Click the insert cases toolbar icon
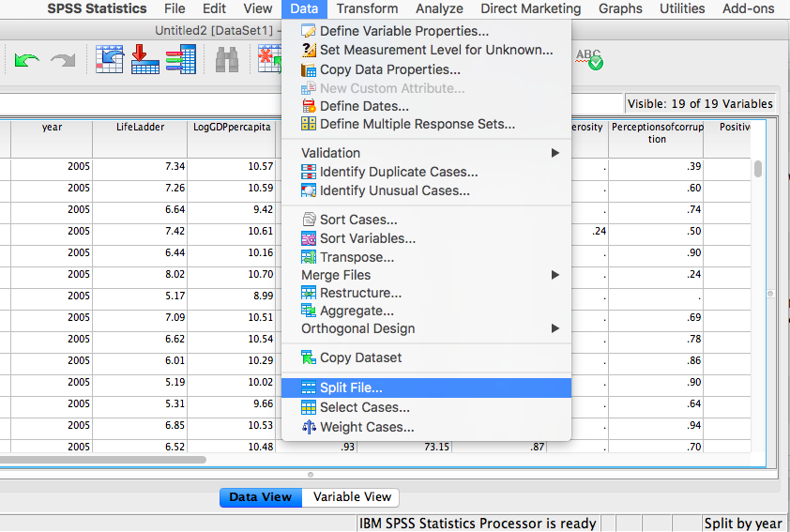Image resolution: width=790 pixels, height=532 pixels. [x=269, y=59]
